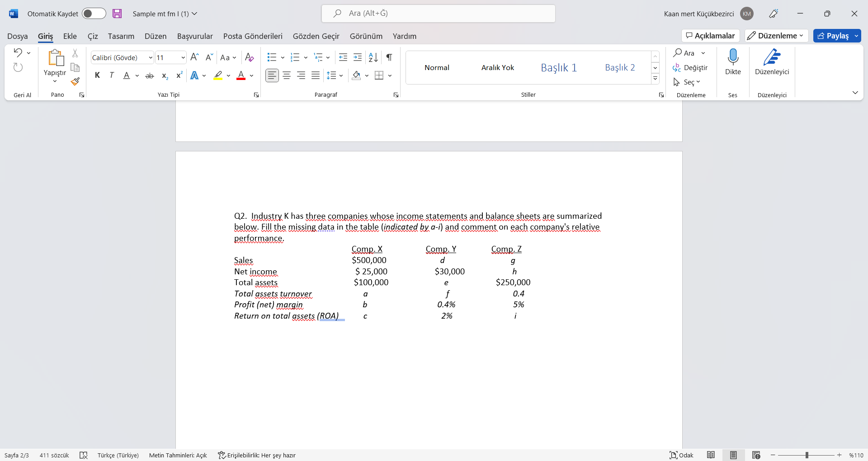Click Türkçe (Türkiye) language in status bar
The height and width of the screenshot is (461, 868).
[x=118, y=455]
